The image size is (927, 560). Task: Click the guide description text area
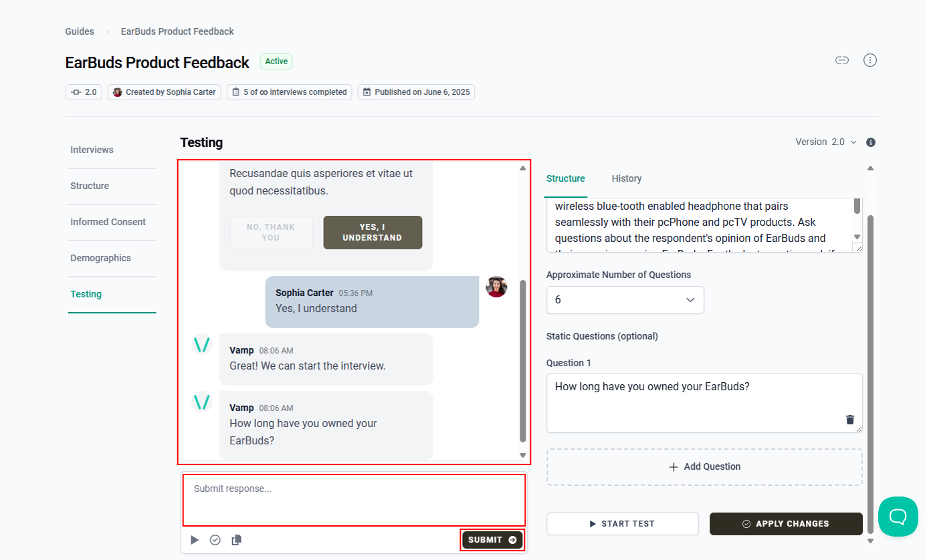pyautogui.click(x=700, y=225)
